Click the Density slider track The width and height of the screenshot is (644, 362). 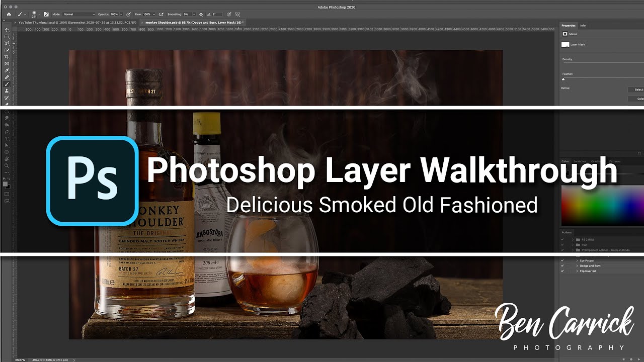click(603, 64)
